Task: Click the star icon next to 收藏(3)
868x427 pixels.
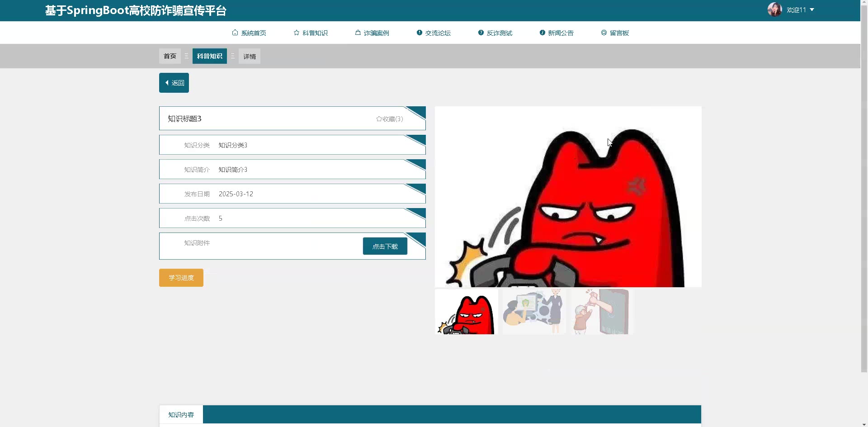Action: coord(379,119)
